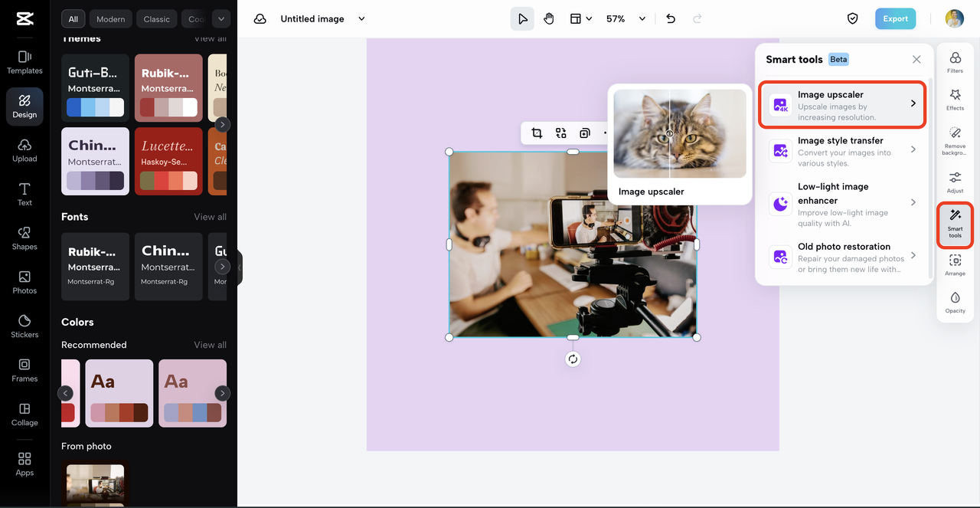
Task: Open the Photos panel
Action: pyautogui.click(x=24, y=283)
